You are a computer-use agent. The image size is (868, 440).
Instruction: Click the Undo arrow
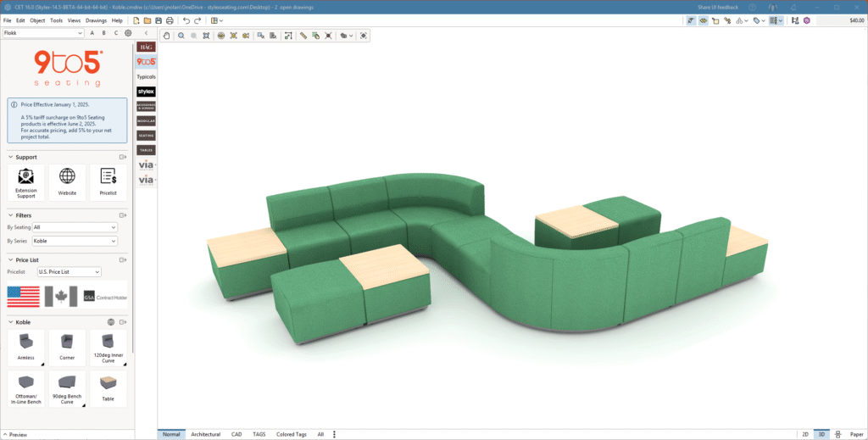(186, 20)
